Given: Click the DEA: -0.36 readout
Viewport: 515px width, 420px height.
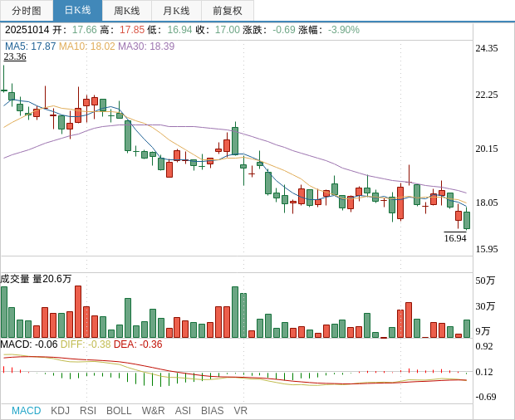Looking at the screenshot, I should click(x=138, y=344).
